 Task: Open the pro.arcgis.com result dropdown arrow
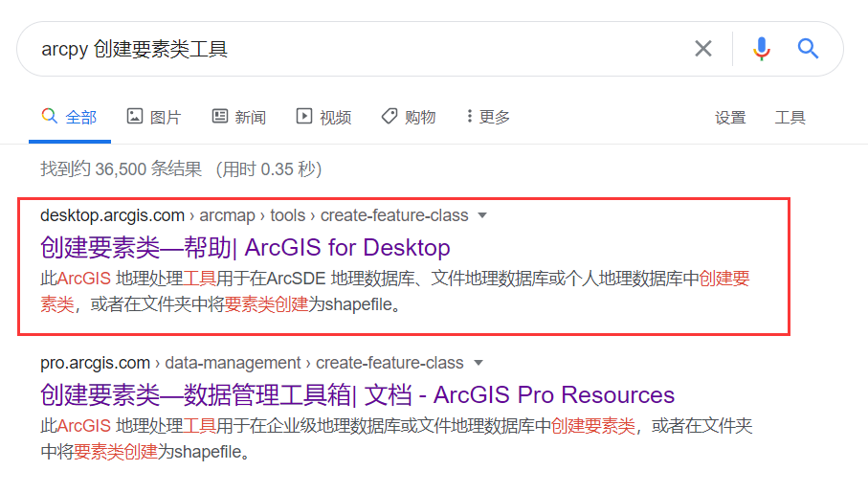479,363
